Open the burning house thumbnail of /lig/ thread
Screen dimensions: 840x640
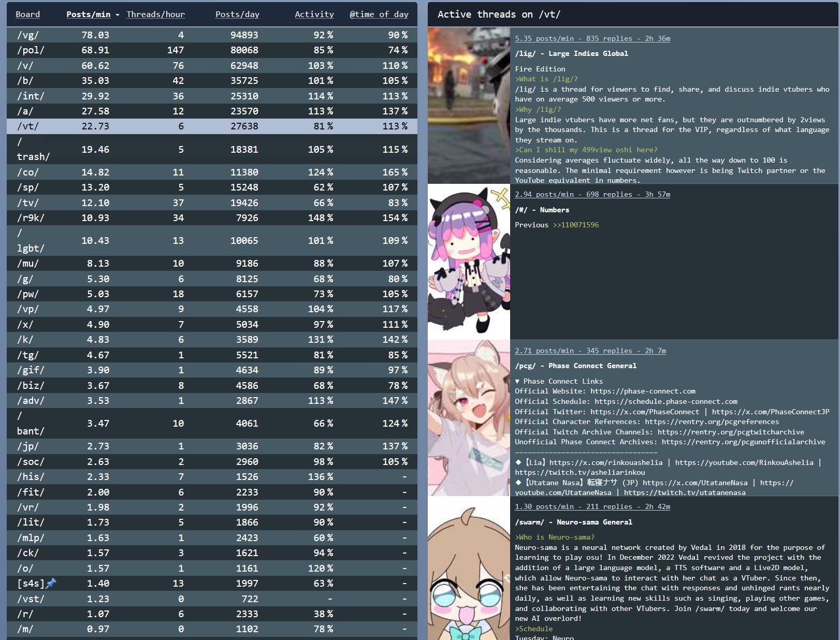click(469, 105)
